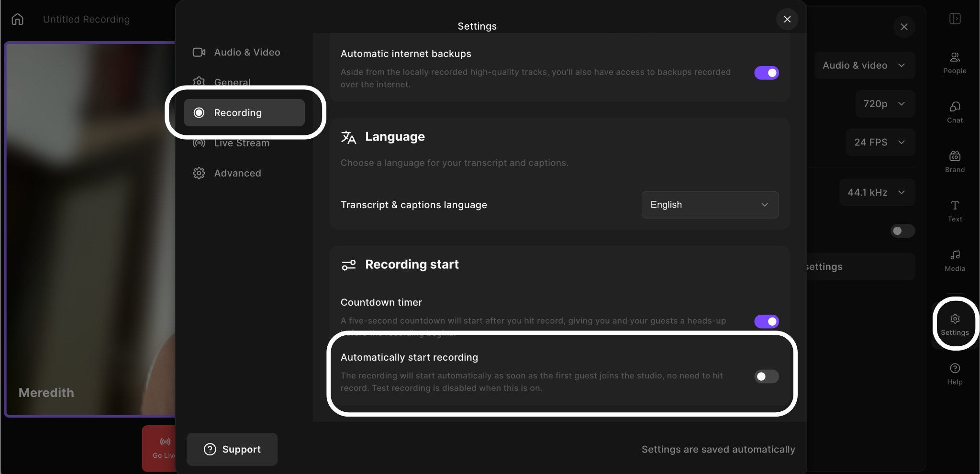Expand the 720p resolution dropdown
The image size is (980, 474).
(x=885, y=104)
